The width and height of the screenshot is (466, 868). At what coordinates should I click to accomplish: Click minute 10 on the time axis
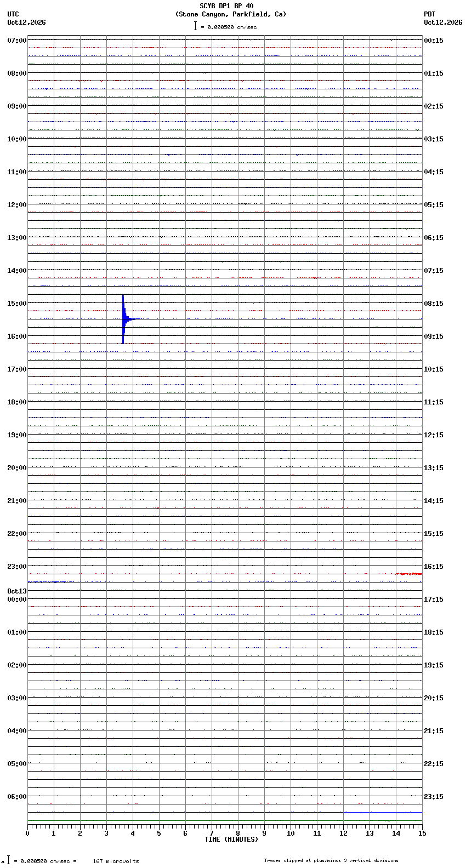pyautogui.click(x=291, y=833)
